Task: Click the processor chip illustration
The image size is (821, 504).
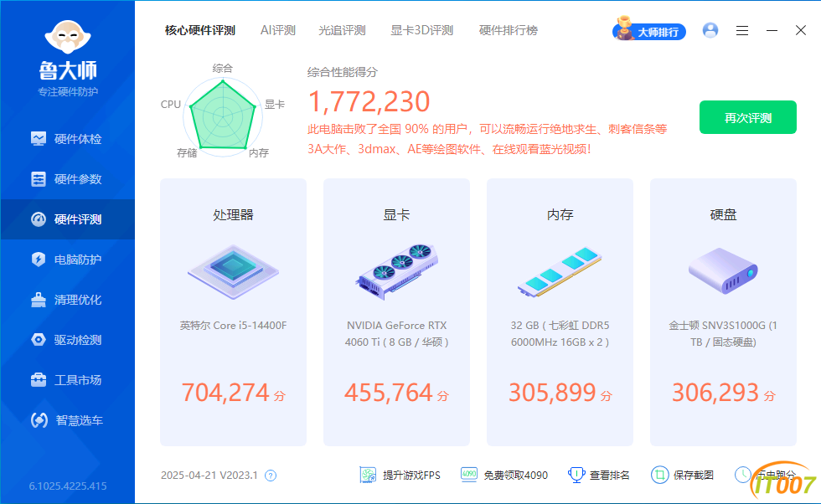Action: point(233,272)
